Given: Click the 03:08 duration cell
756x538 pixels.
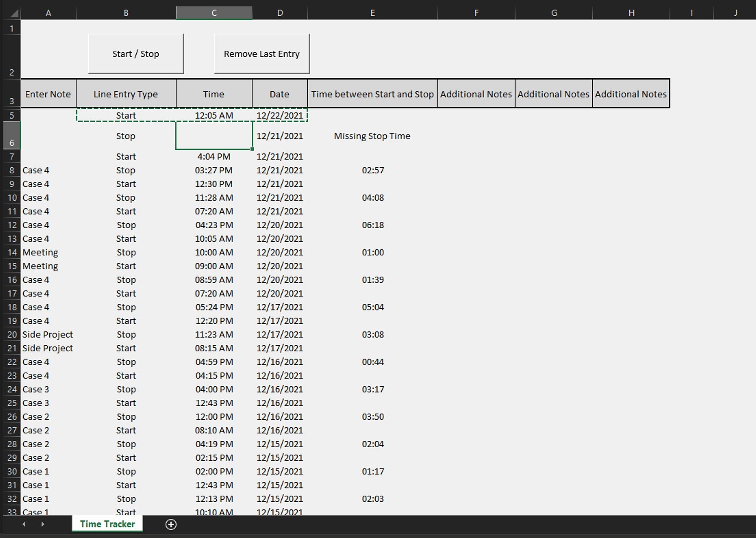Looking at the screenshot, I should click(x=373, y=334).
